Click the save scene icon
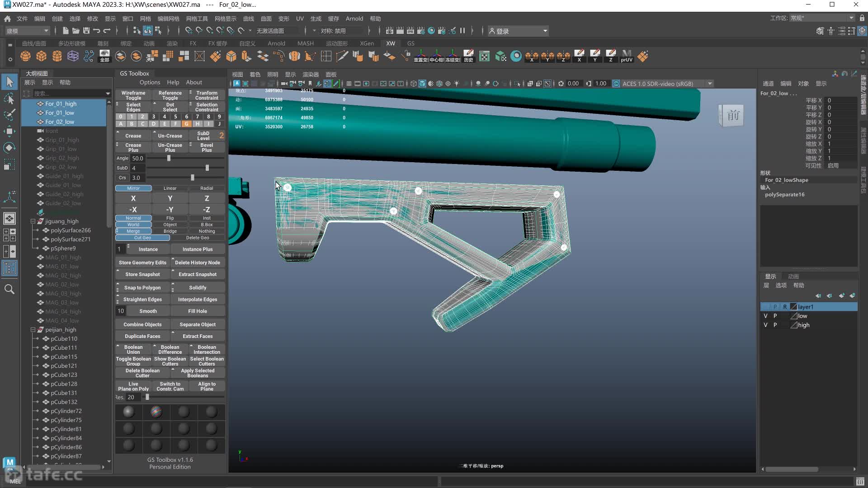Viewport: 868px width, 488px height. point(86,31)
